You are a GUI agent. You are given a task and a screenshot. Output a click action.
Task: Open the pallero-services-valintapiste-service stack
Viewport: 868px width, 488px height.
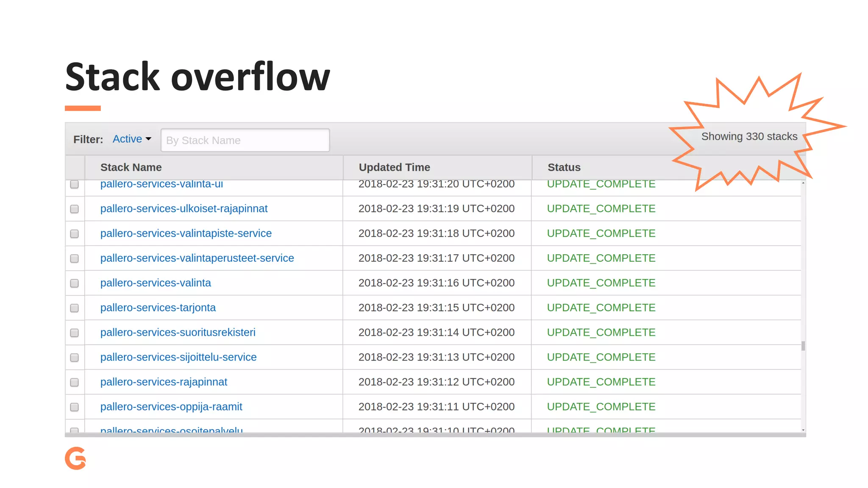186,233
